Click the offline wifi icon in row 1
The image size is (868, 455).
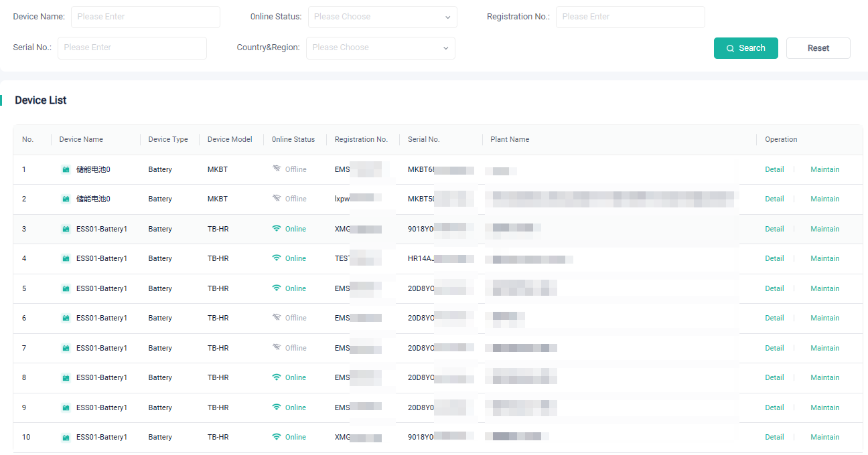click(x=277, y=169)
